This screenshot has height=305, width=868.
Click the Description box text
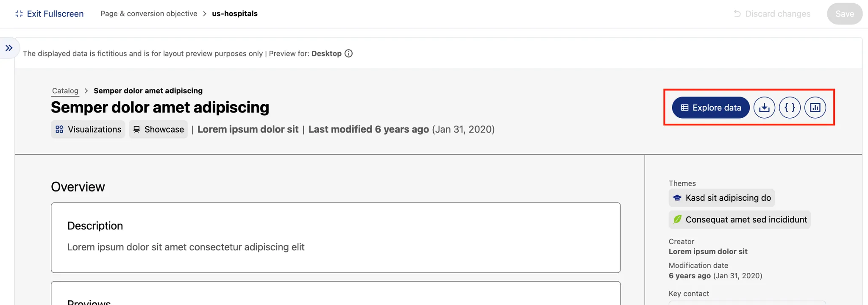click(186, 247)
